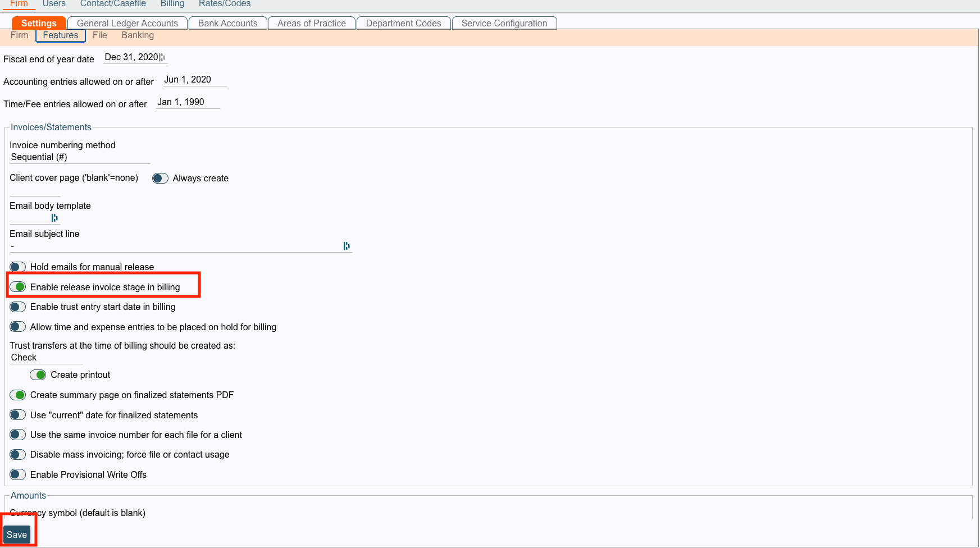980x548 pixels.
Task: Select the Settings tab
Action: [x=39, y=23]
